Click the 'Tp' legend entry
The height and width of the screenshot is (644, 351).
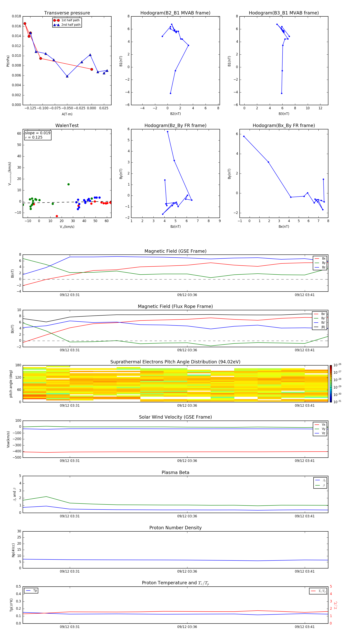click(31, 591)
